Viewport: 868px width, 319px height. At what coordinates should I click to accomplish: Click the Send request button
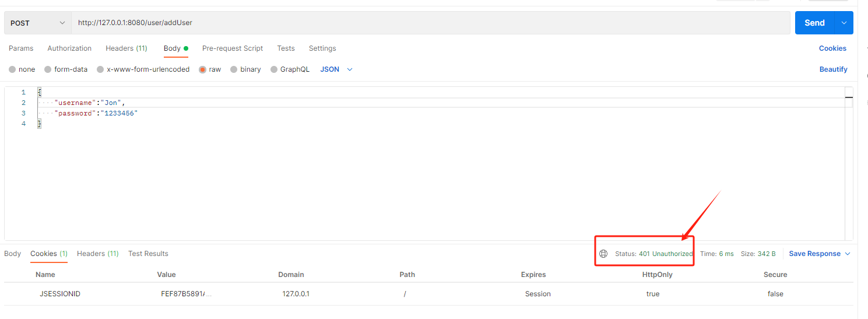point(814,23)
